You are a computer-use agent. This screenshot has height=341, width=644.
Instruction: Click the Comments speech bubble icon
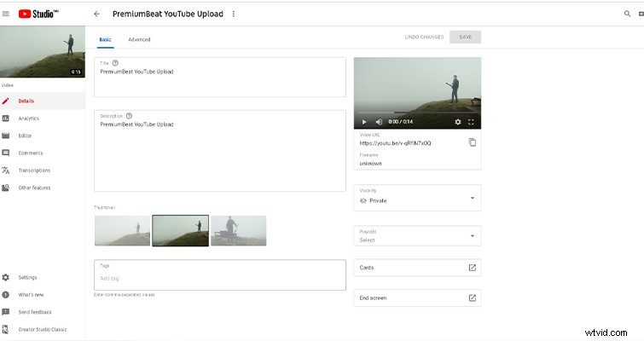pyautogui.click(x=6, y=153)
